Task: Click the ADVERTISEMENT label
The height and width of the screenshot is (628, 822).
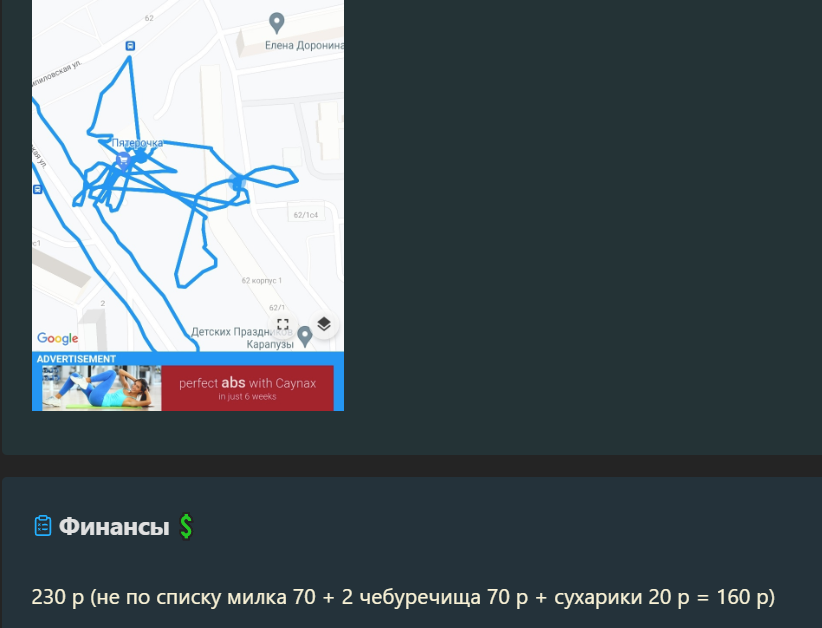Action: click(76, 359)
